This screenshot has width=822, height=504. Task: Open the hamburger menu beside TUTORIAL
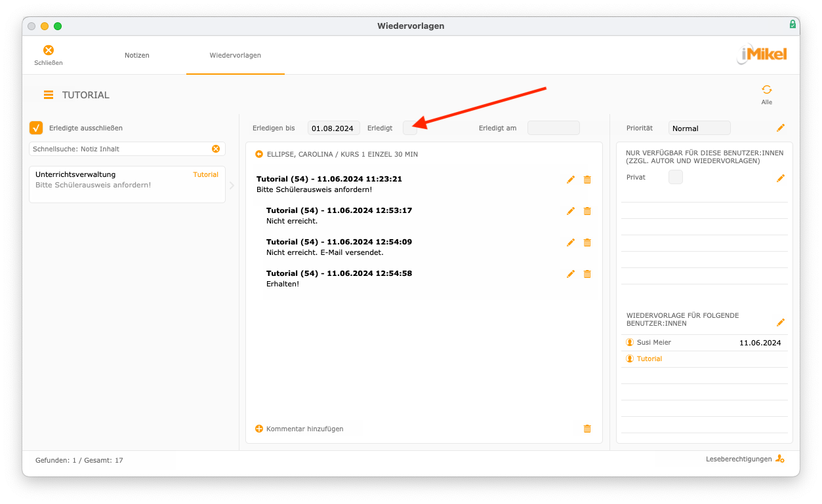pyautogui.click(x=49, y=95)
